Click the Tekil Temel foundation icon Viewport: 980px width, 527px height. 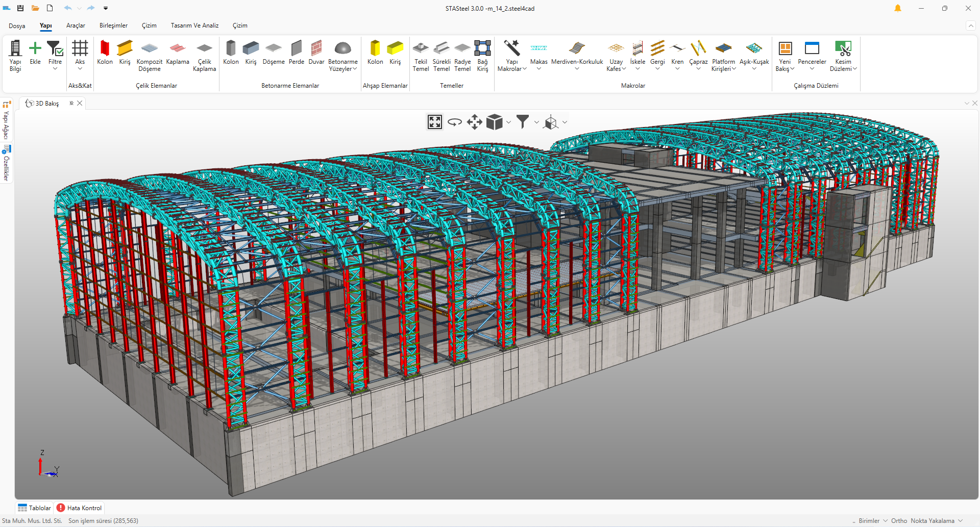pyautogui.click(x=421, y=53)
